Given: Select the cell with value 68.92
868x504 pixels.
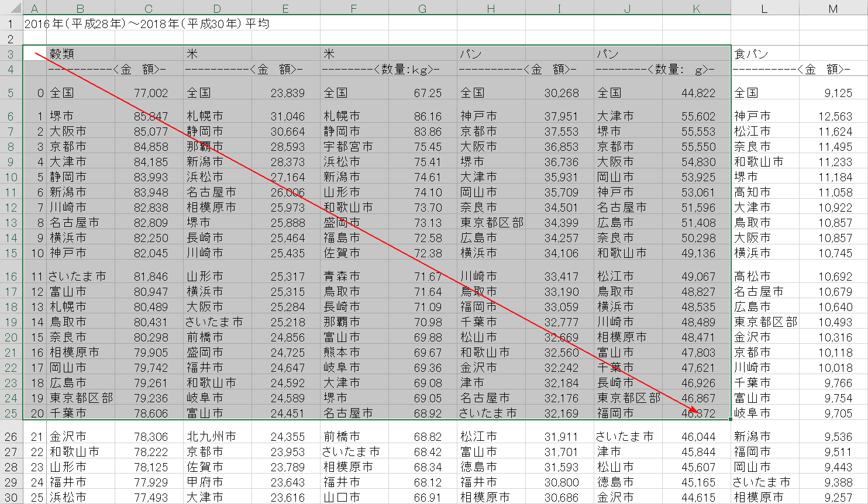Looking at the screenshot, I should [x=423, y=413].
